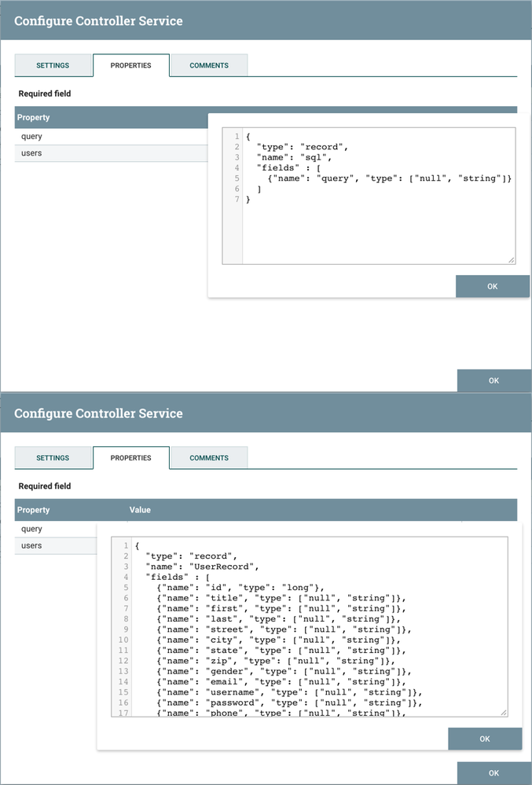The width and height of the screenshot is (532, 785).
Task: Click the Value column header in lower table
Action: (140, 510)
